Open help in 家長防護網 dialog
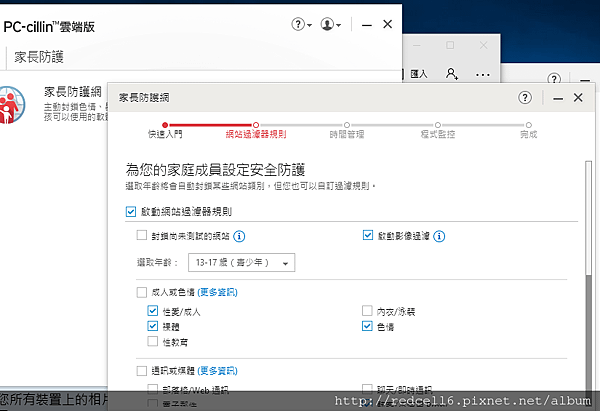 [525, 98]
